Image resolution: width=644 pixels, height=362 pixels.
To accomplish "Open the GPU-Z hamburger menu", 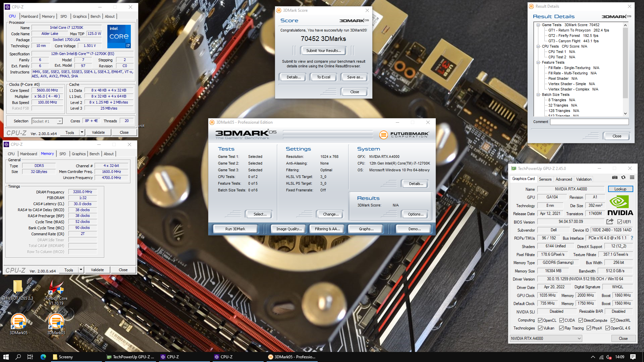I will (632, 178).
